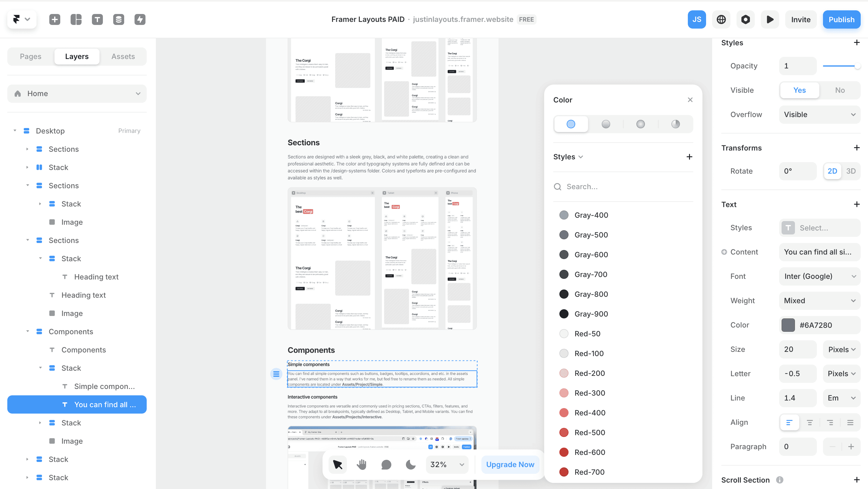Click the Actions lightning bolt icon
The width and height of the screenshot is (868, 489).
pos(140,19)
